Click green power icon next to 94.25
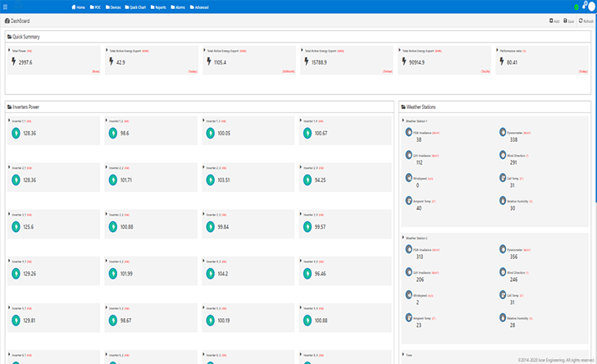Screen dimensions: 597x364 308,180
